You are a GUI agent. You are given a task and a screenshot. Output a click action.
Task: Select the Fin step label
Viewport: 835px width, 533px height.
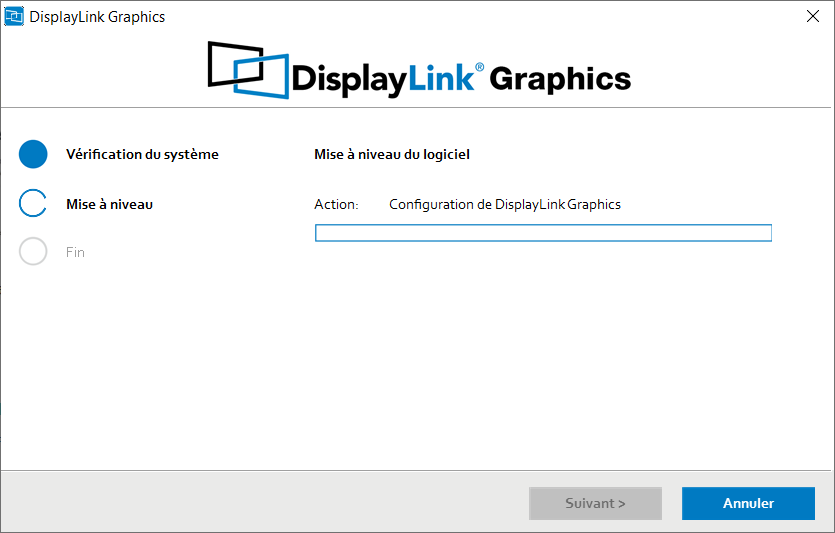[75, 252]
